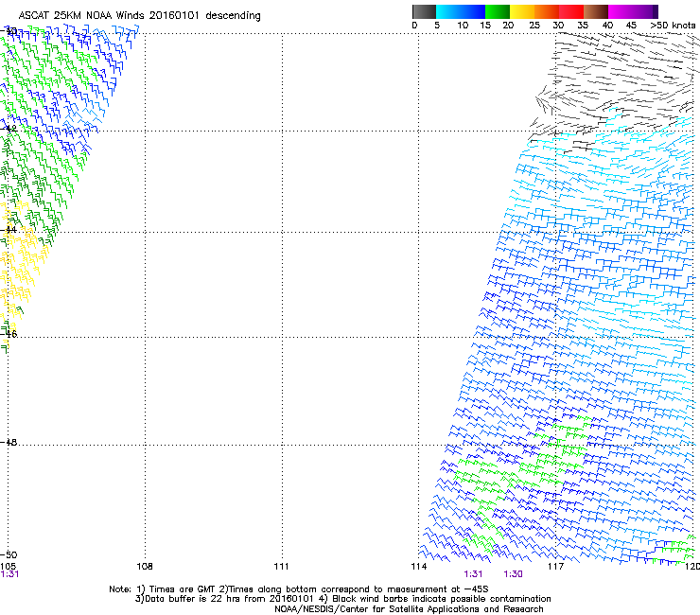
Task: Click the "114" longitude axis label
Action: 419,567
